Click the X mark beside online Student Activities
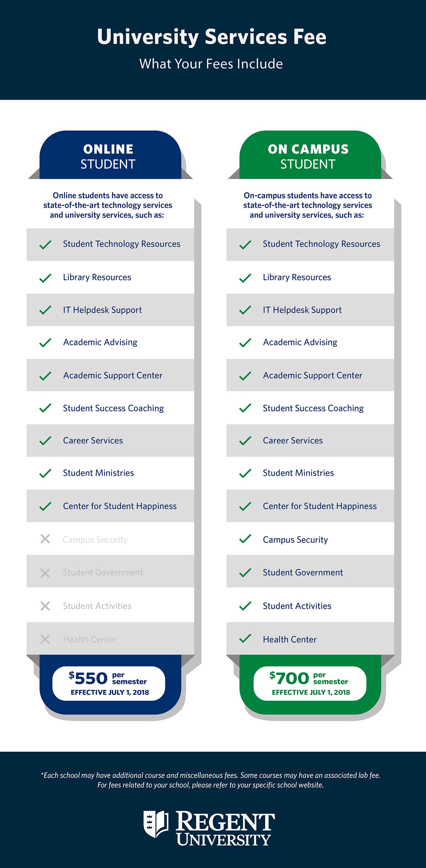 point(45,606)
